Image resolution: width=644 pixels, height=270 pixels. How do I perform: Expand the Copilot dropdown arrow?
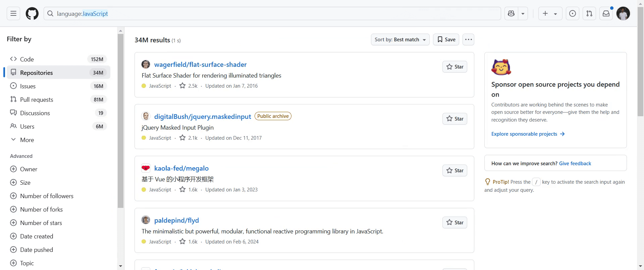point(523,13)
